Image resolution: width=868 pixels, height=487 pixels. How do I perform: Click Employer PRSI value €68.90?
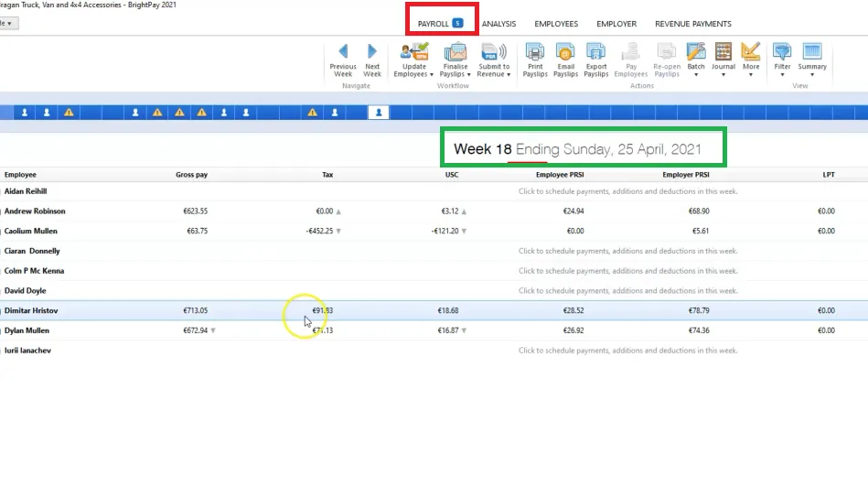pos(699,211)
